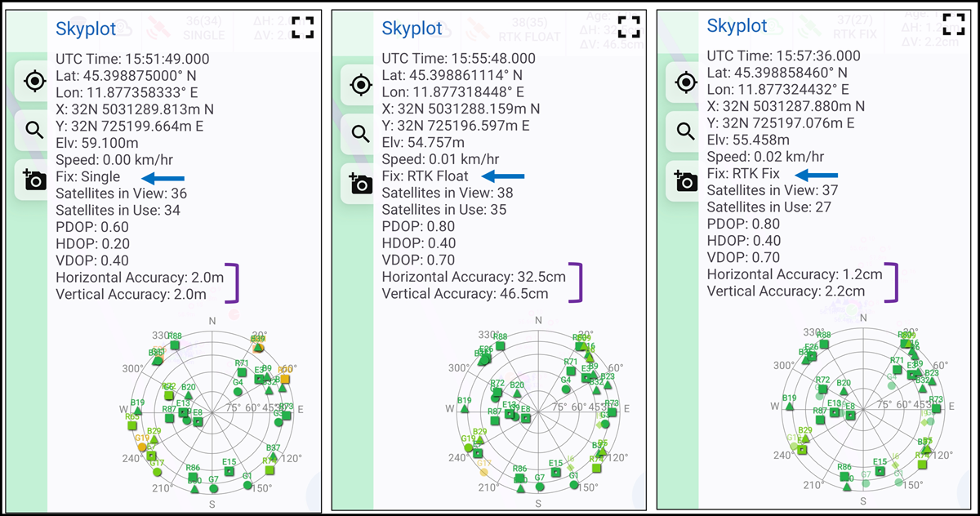Tap the magnifier icon in RTK Fix panel
Screen dimensions: 980x516
686,131
